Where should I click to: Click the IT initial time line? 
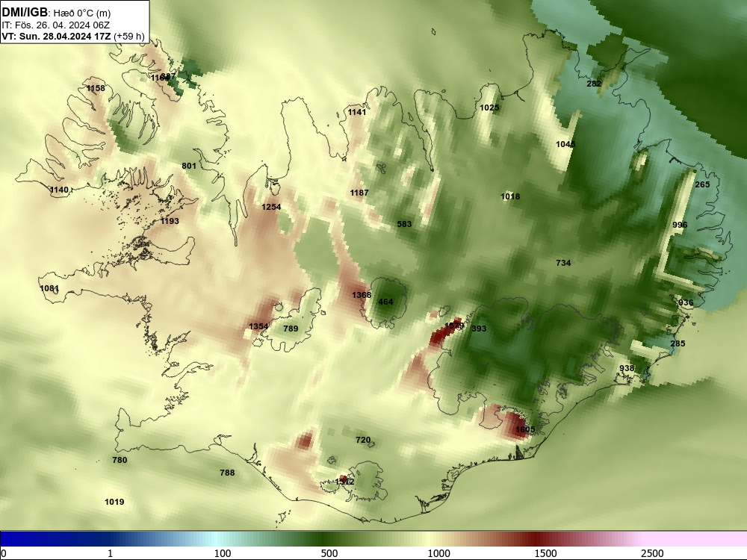(56, 25)
